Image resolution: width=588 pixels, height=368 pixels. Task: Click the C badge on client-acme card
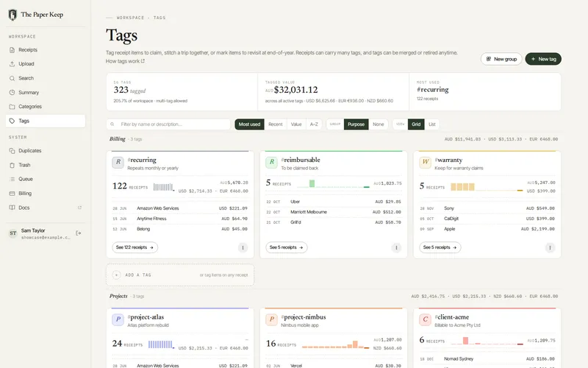point(426,319)
